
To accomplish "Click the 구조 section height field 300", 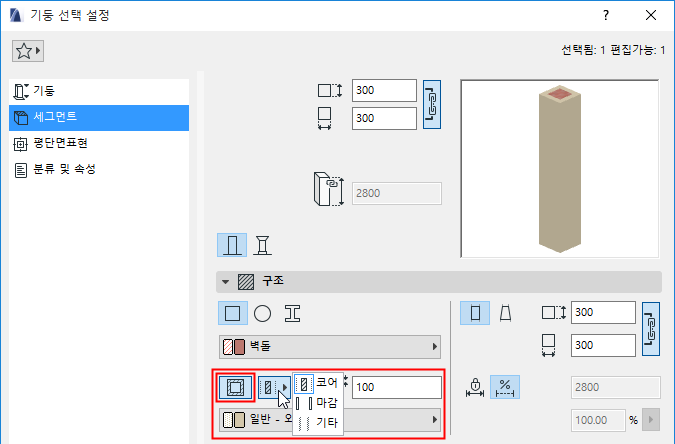I will tap(603, 313).
